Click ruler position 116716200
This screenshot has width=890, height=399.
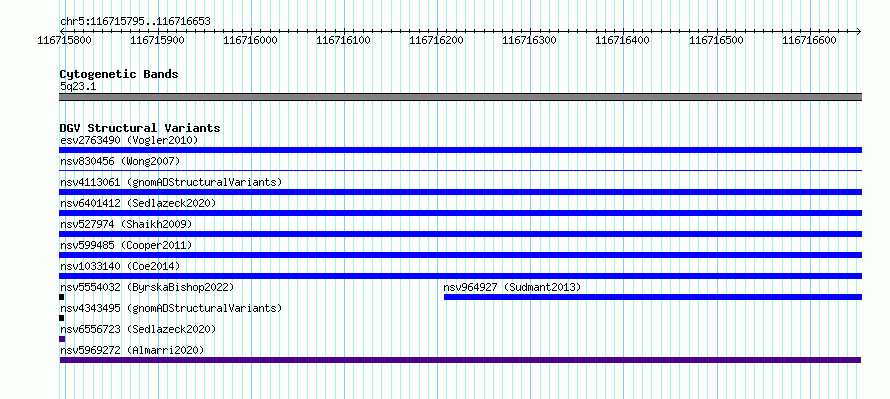(437, 40)
